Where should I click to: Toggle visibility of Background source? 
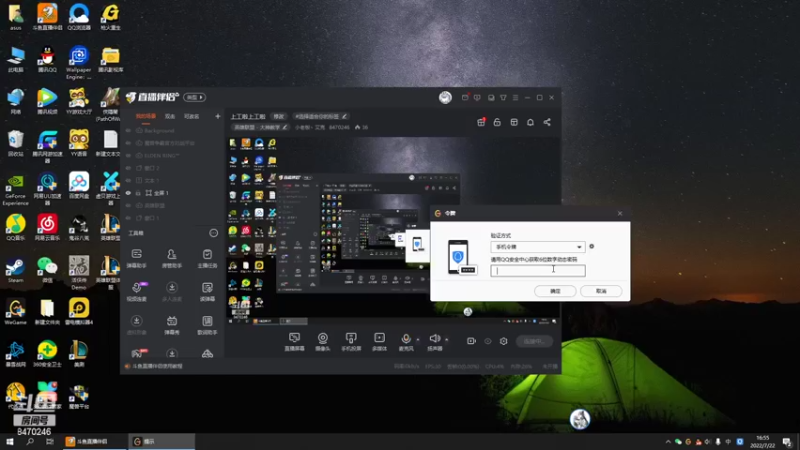click(x=129, y=131)
